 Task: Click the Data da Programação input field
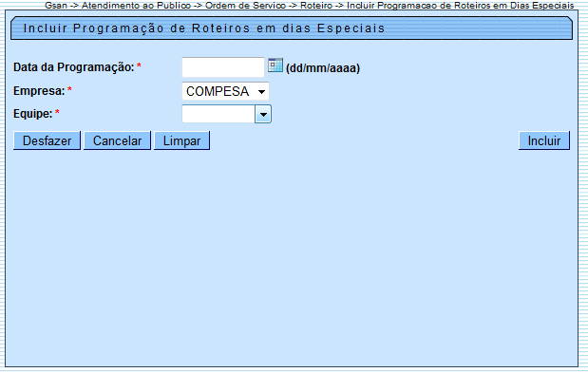tap(223, 67)
